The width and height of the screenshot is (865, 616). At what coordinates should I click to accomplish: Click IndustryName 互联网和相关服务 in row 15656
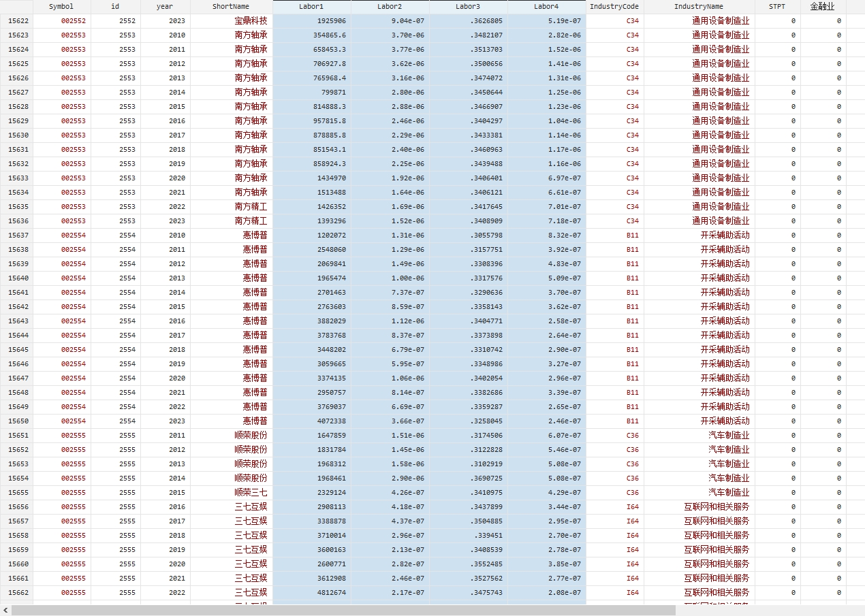point(717,507)
